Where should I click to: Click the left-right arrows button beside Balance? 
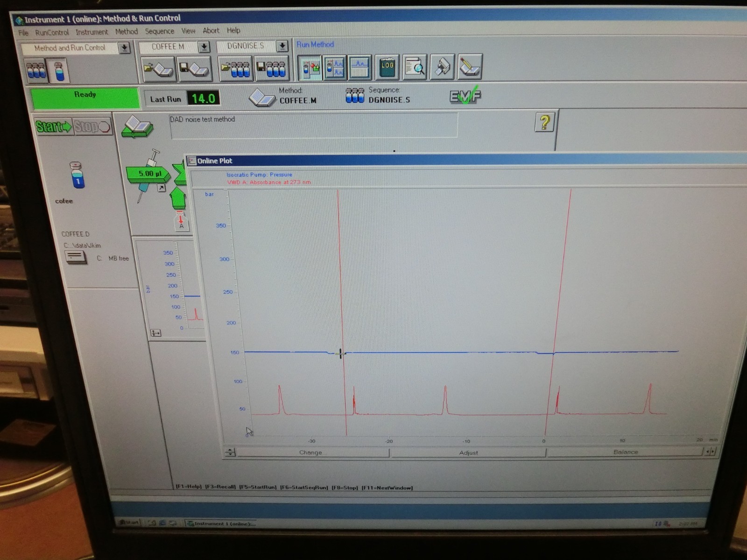click(710, 451)
